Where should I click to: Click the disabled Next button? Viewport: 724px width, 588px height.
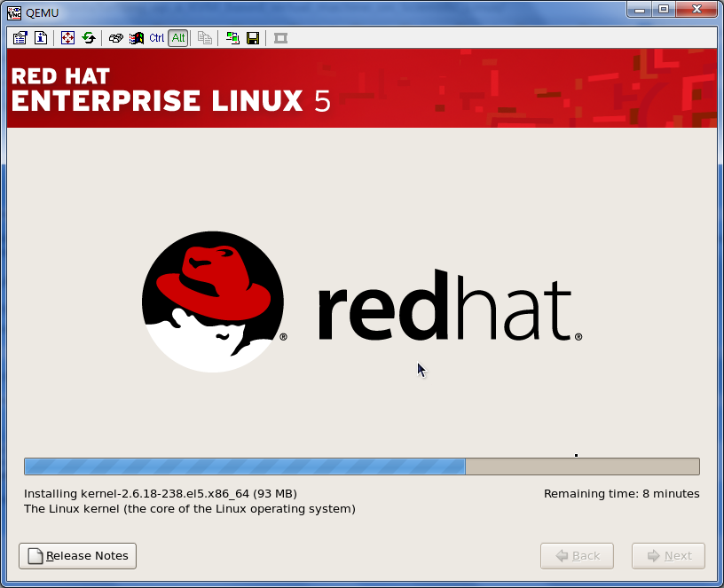point(669,556)
